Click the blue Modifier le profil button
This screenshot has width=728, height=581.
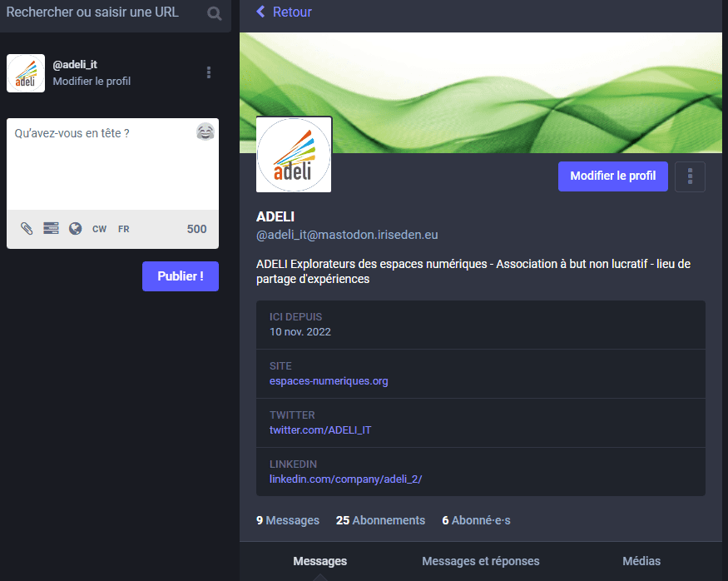613,176
